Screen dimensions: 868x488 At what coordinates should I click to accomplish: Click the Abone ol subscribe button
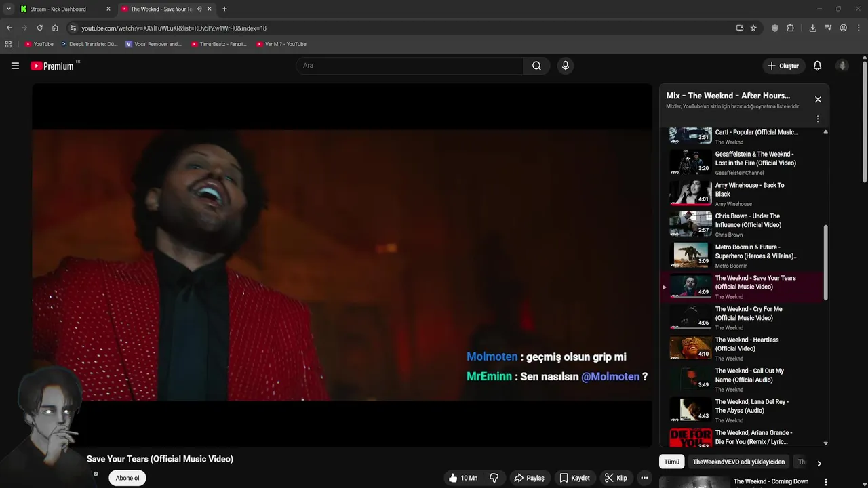click(x=127, y=478)
